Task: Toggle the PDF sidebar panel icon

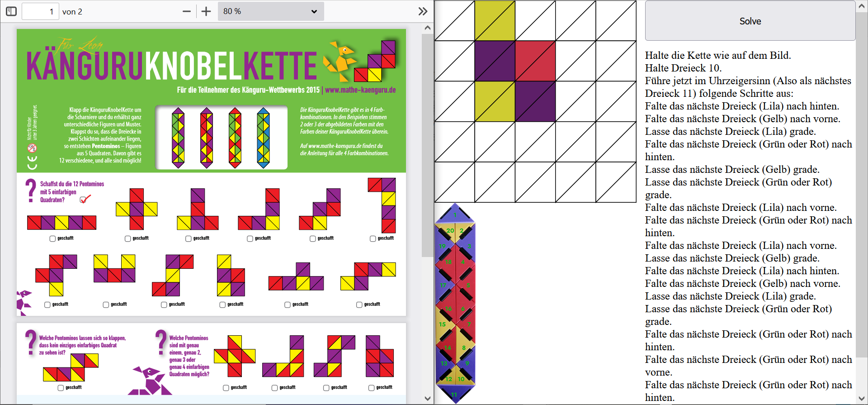Action: [x=11, y=11]
